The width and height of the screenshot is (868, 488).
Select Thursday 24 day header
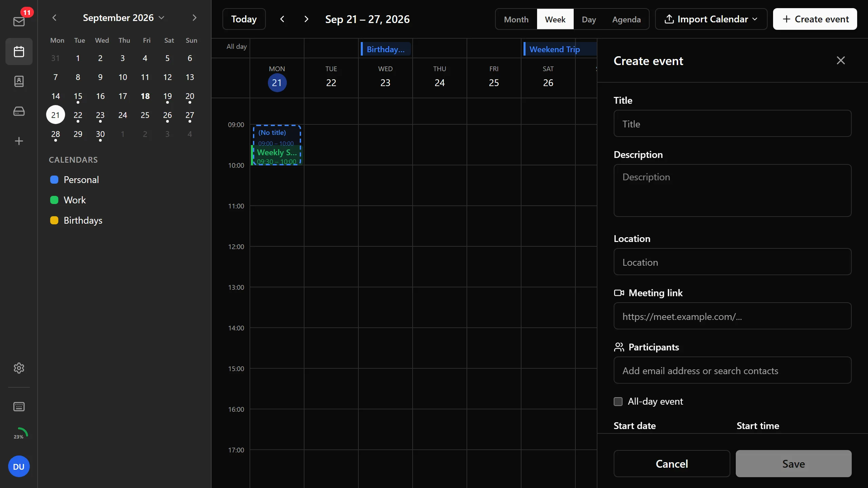(x=440, y=78)
